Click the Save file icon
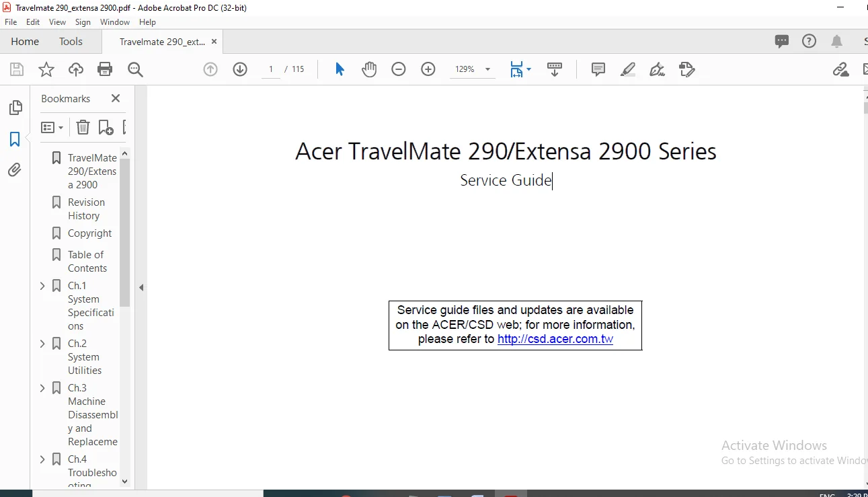The image size is (868, 497). coord(17,69)
